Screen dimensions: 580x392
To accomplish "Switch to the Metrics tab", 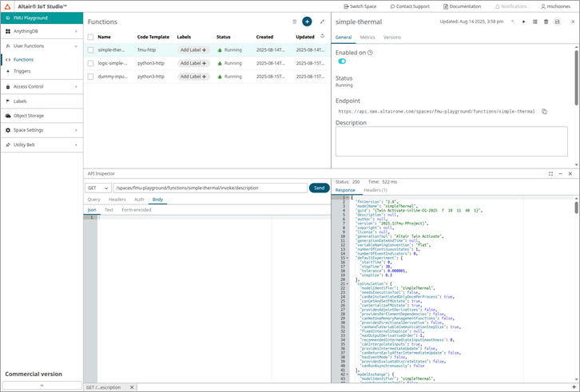I will (367, 38).
